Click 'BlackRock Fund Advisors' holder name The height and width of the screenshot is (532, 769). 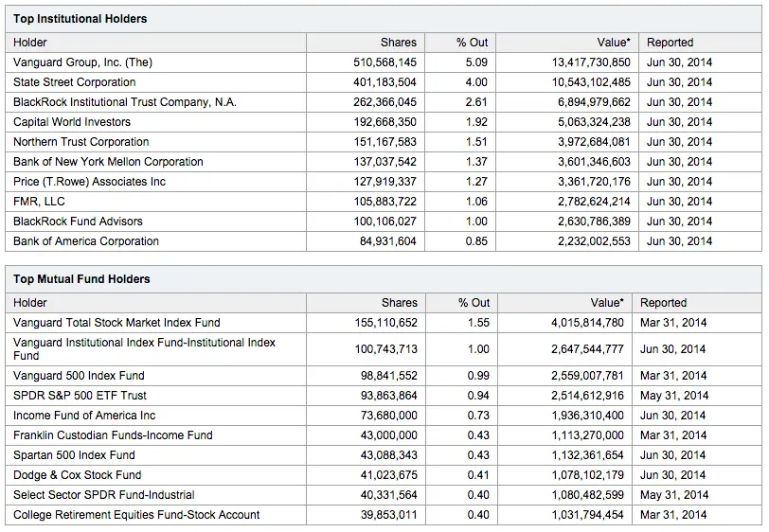coord(78,222)
